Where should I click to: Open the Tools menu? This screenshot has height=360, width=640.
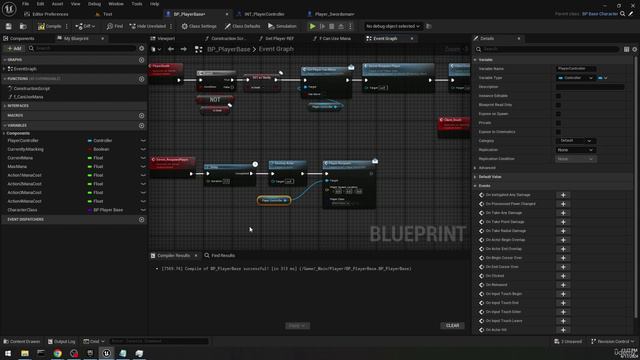(137, 4)
